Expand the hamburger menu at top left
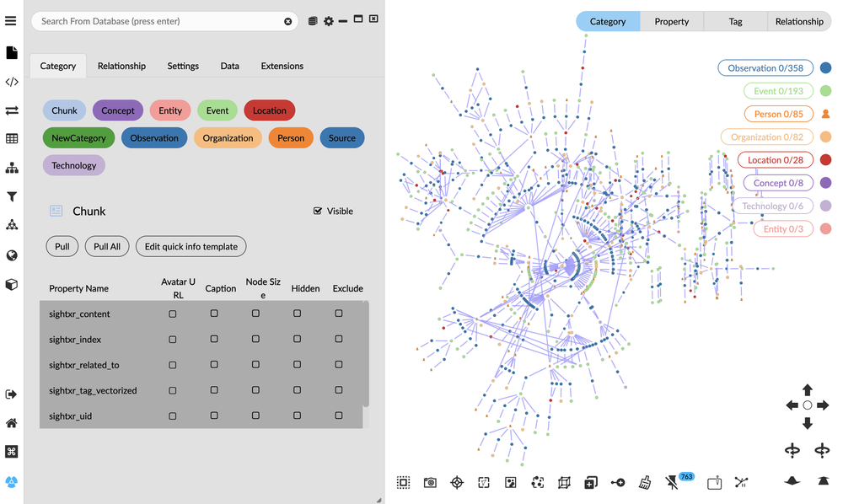Screen dimensions: 843x504 pyautogui.click(x=10, y=20)
